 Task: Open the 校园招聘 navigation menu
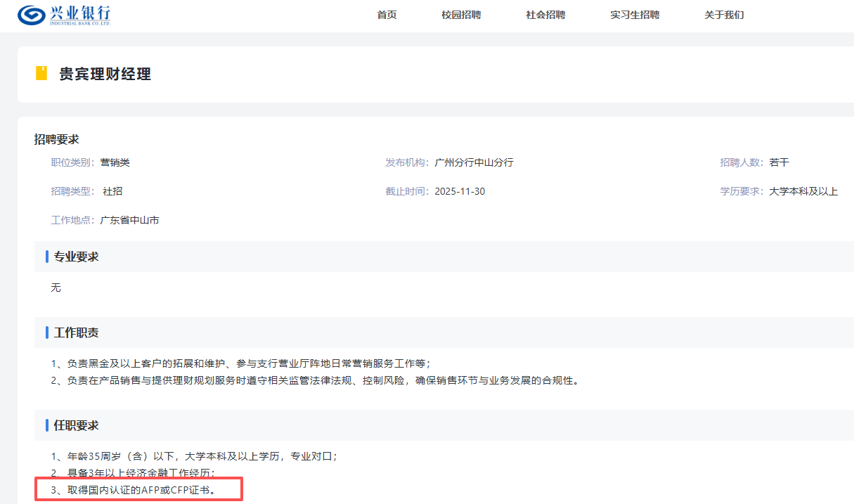pyautogui.click(x=461, y=15)
